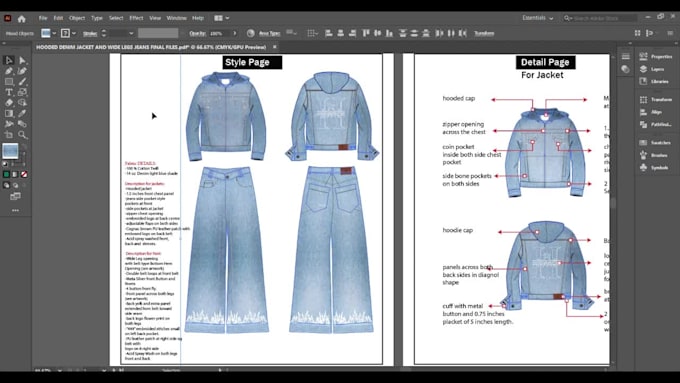The image size is (680, 383).
Task: Click the Search Adobe Stock field
Action: pyautogui.click(x=601, y=18)
